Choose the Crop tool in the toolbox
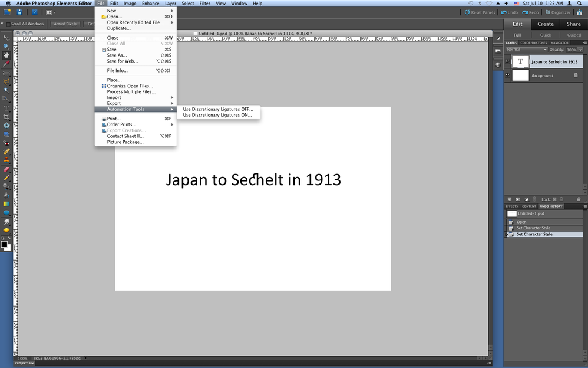 [6, 117]
